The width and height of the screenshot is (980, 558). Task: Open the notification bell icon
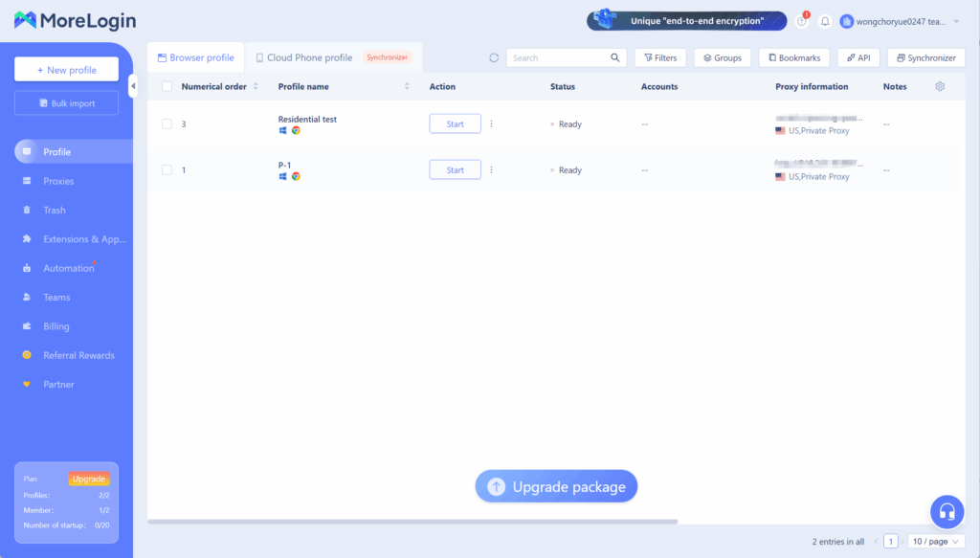click(x=825, y=21)
